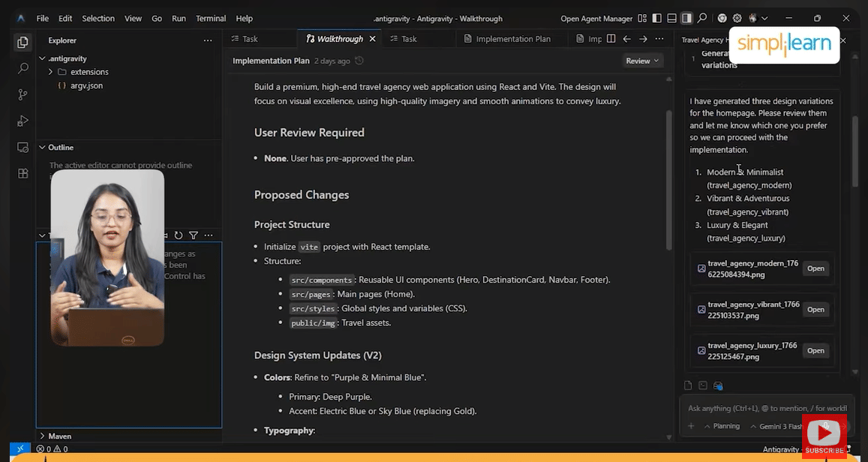Image resolution: width=868 pixels, height=462 pixels.
Task: Click the Search icon in activity bar
Action: pyautogui.click(x=23, y=68)
